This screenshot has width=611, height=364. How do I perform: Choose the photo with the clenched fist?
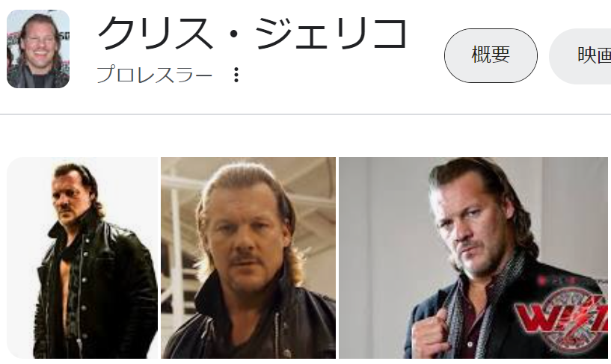pos(473,258)
